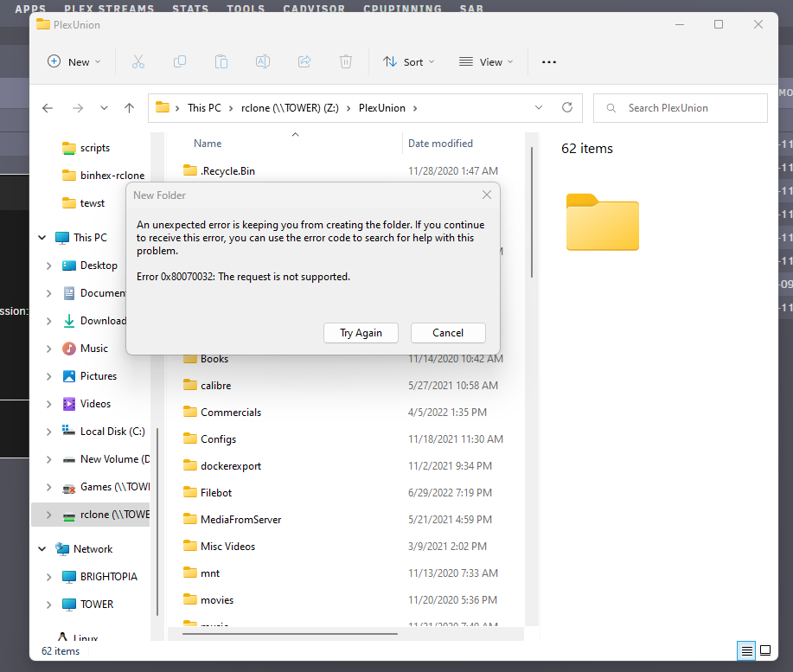
Task: Open the New dropdown menu
Action: [74, 61]
